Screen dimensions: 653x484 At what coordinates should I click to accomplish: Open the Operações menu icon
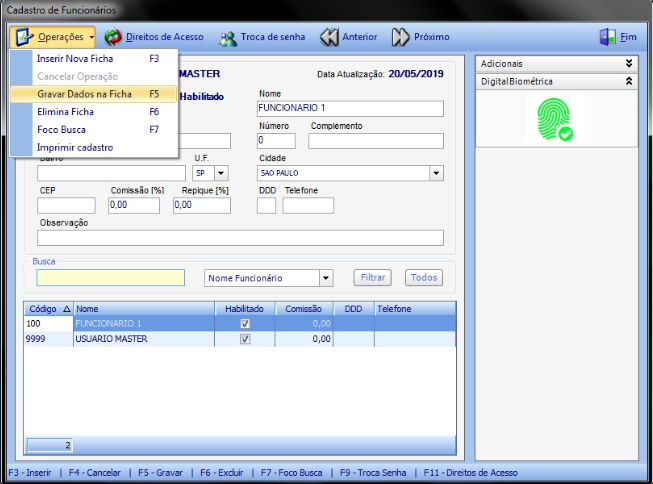(23, 37)
